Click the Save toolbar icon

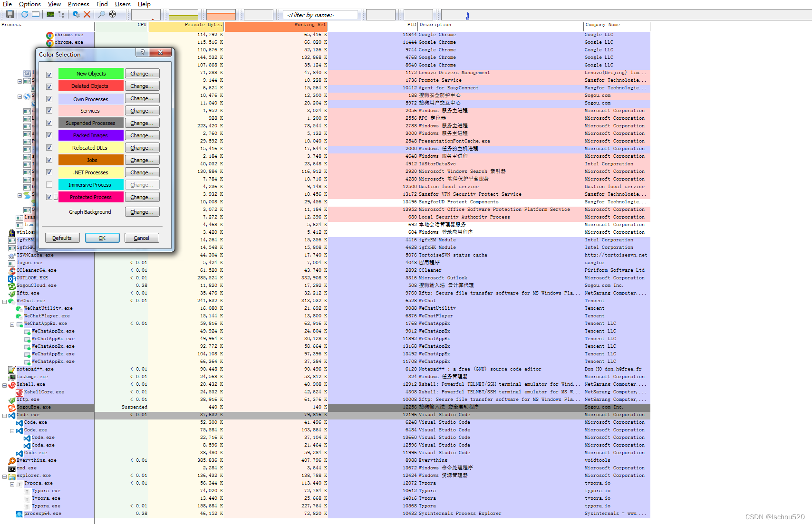point(10,14)
